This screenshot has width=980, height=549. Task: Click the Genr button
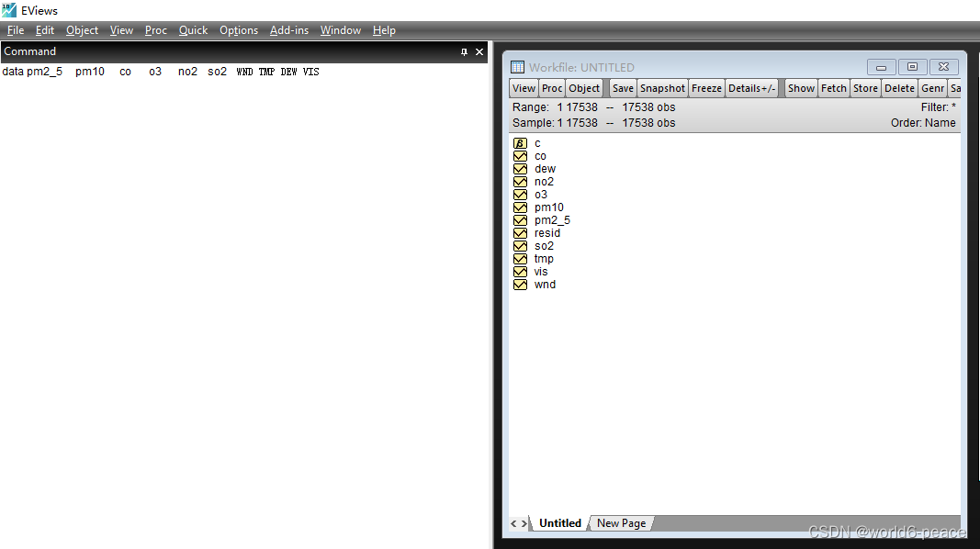(932, 88)
